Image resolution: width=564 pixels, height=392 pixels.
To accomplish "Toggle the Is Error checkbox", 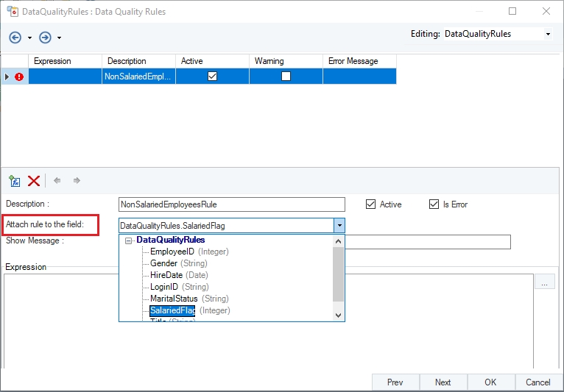I will [x=434, y=204].
